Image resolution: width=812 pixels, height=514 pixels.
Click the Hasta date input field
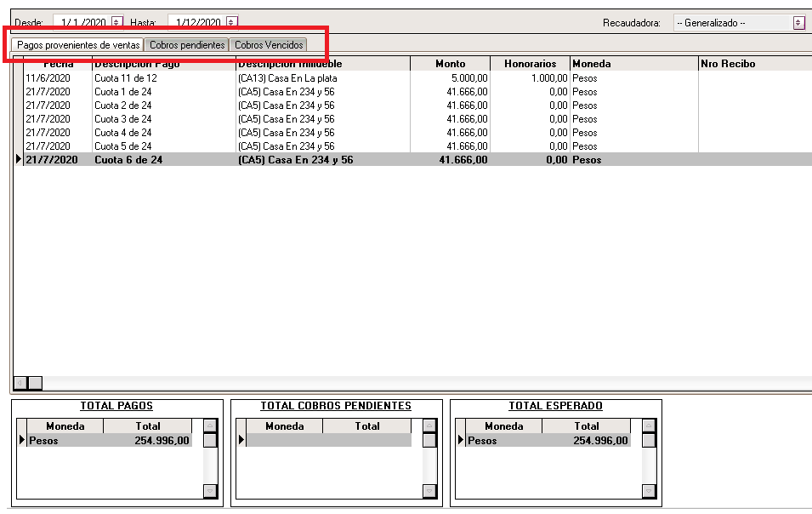pyautogui.click(x=196, y=22)
